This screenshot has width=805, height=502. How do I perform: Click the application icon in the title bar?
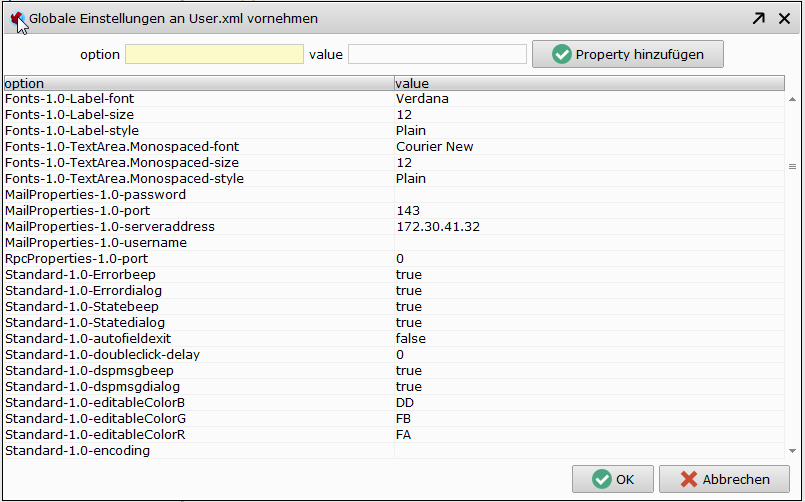coord(17,18)
